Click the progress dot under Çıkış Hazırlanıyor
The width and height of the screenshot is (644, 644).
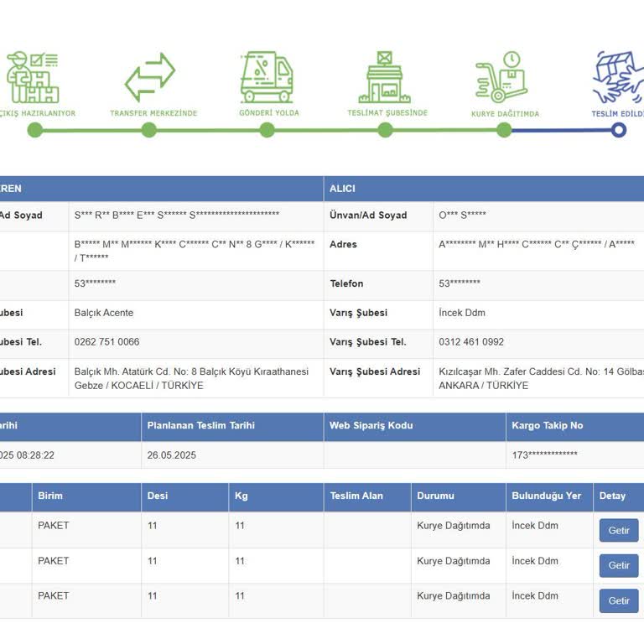35,130
